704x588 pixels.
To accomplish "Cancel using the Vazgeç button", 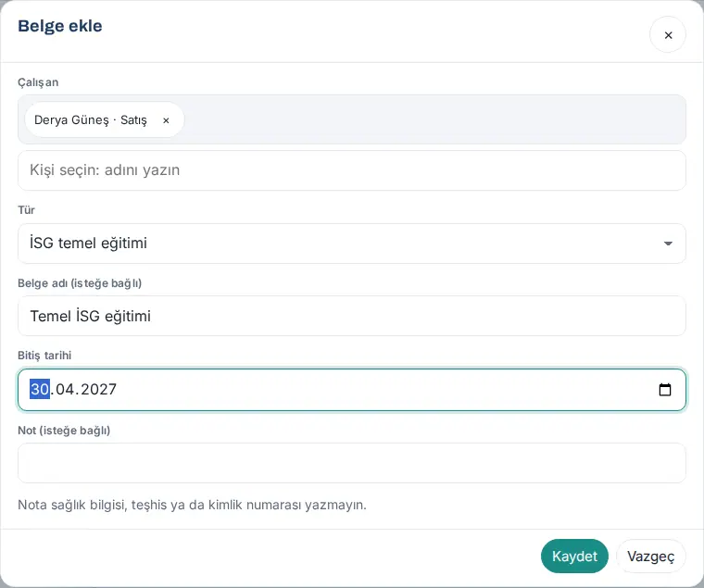I will [650, 557].
